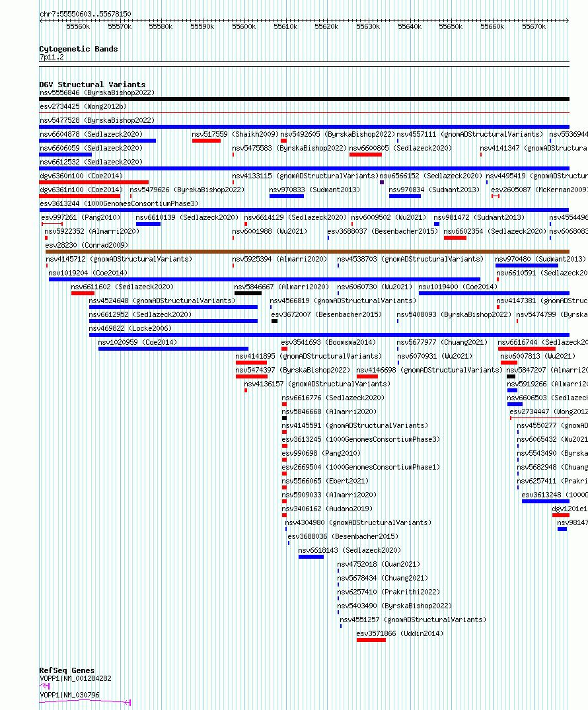588x710 pixels.
Task: Click the esv3688036 (Besenbacher2015) label
Action: point(343,536)
